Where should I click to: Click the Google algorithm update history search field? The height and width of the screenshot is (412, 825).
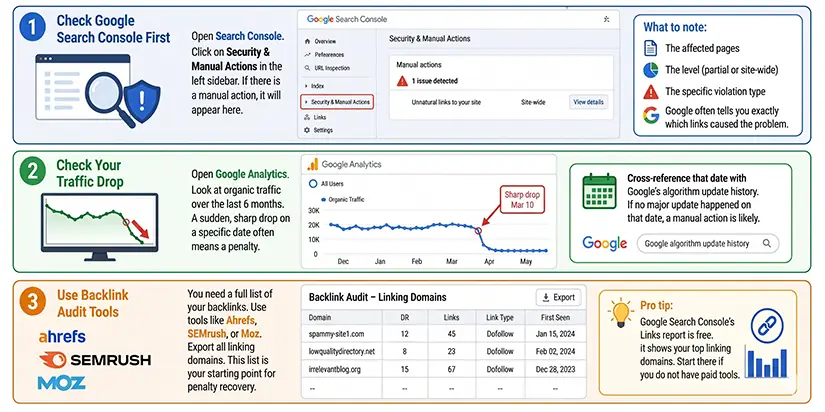(x=708, y=244)
